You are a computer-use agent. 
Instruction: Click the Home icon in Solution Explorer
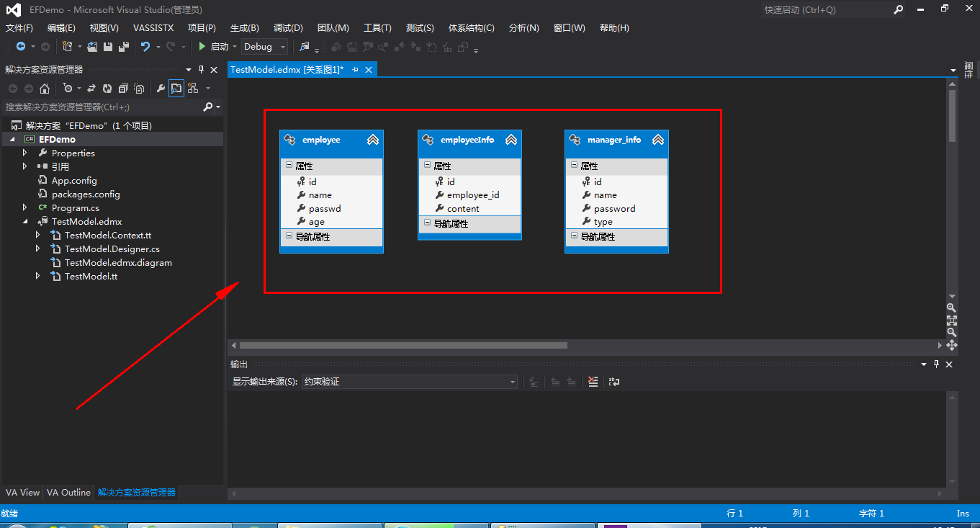tap(45, 89)
